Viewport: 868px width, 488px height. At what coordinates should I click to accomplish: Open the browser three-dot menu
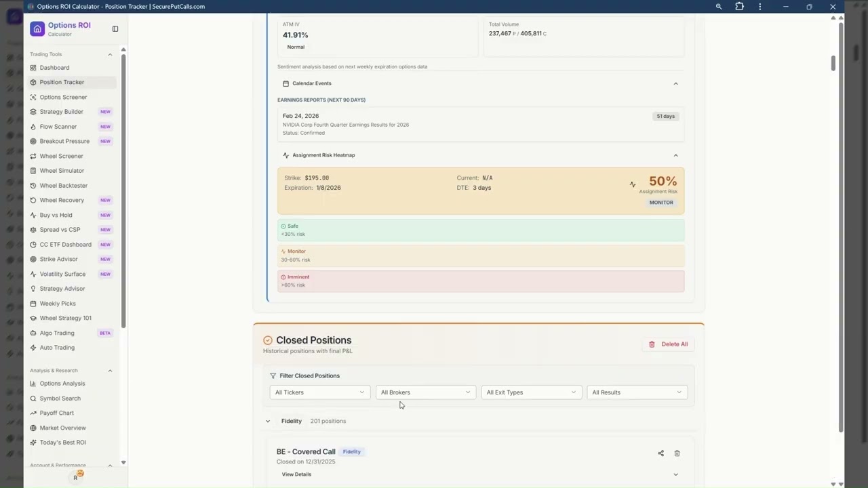pos(759,7)
